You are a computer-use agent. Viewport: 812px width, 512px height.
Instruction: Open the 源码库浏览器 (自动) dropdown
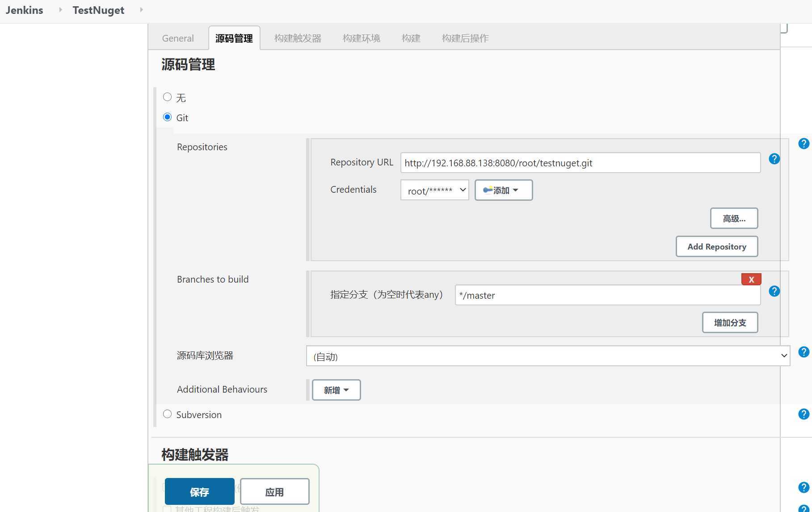pos(548,356)
